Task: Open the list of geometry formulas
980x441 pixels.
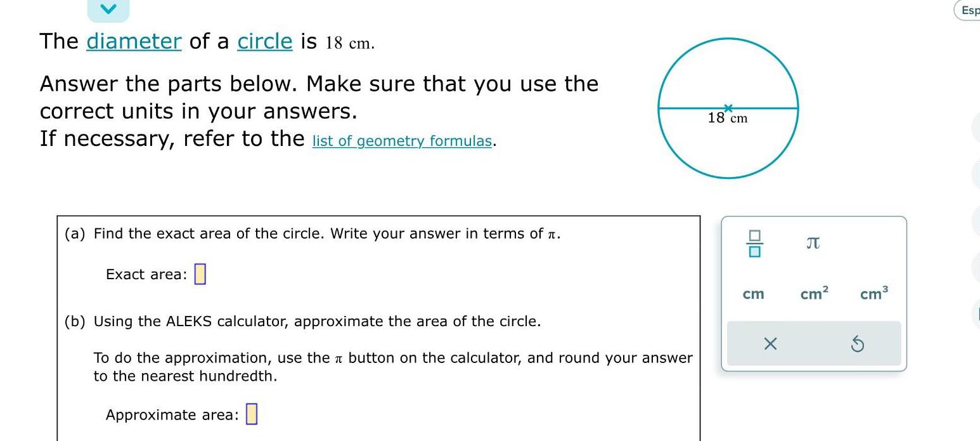Action: 401,141
